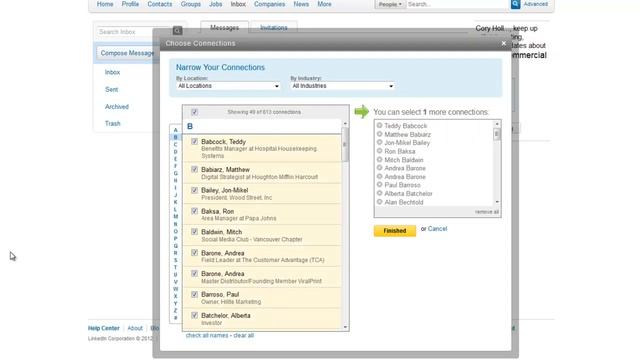Uncheck Bailey, Jon-Mikel checkbox
The height and width of the screenshot is (360, 640).
pyautogui.click(x=194, y=190)
